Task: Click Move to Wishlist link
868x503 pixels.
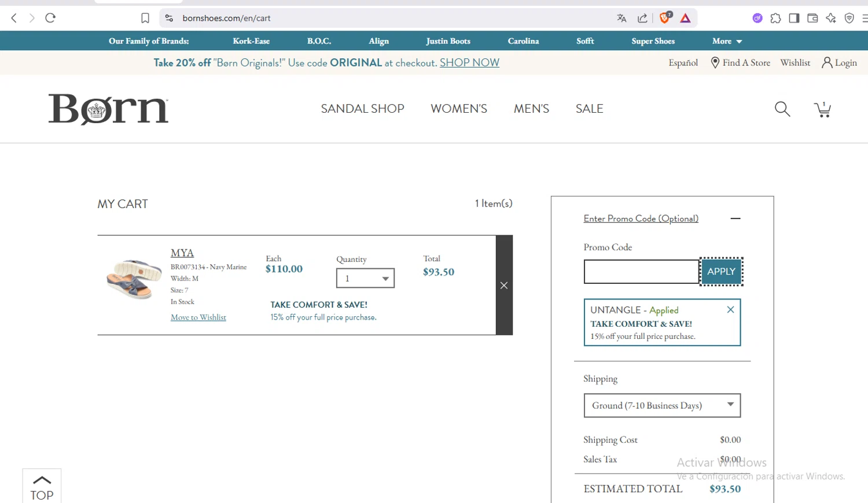Action: 198,317
